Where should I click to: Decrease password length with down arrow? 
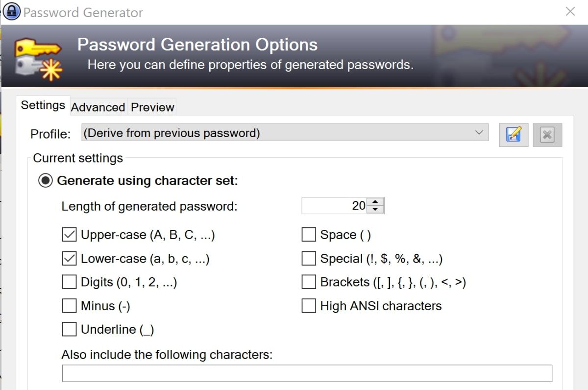375,210
